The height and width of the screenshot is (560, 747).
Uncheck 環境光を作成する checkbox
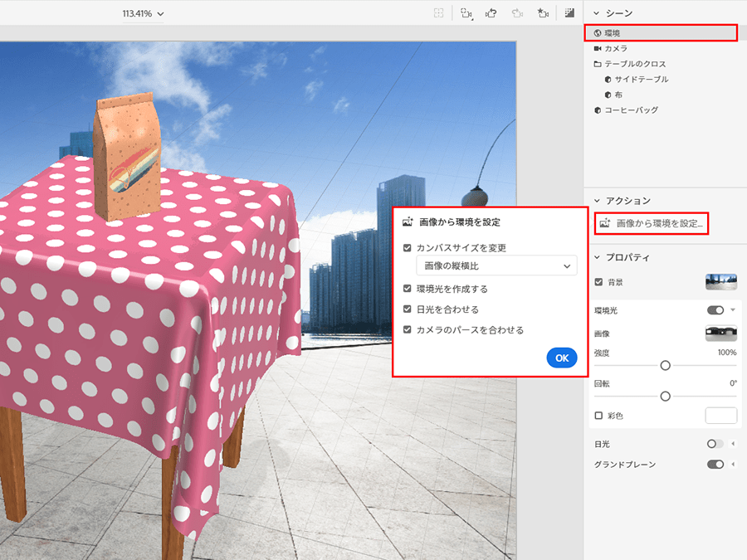point(407,289)
